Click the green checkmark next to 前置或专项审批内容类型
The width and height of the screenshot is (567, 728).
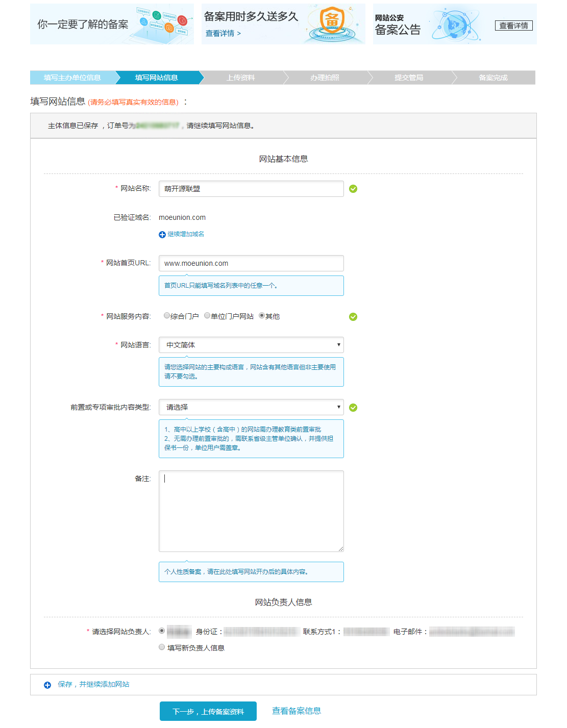[353, 408]
